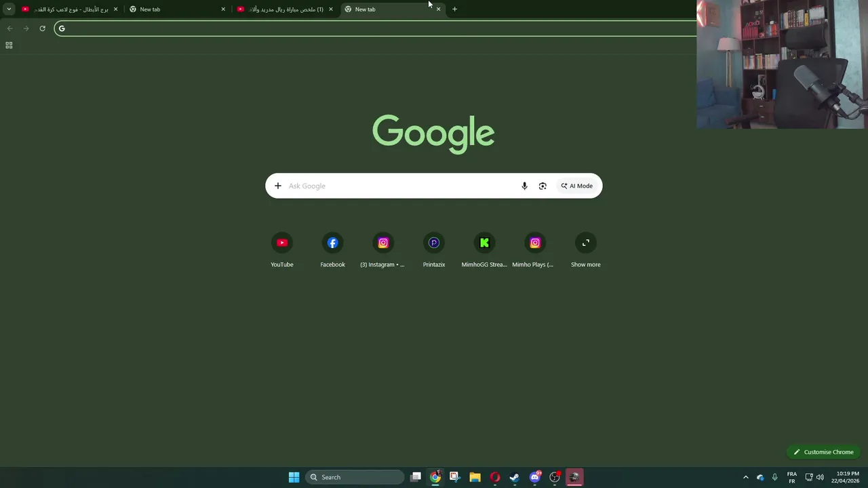This screenshot has height=488, width=868.
Task: Click Customise Chrome button
Action: pos(824,452)
